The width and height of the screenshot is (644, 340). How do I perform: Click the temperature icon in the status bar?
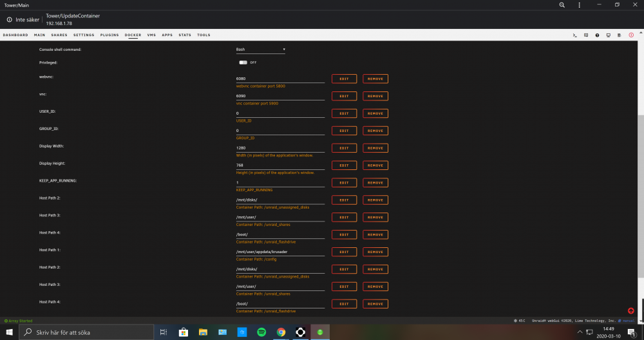point(515,321)
